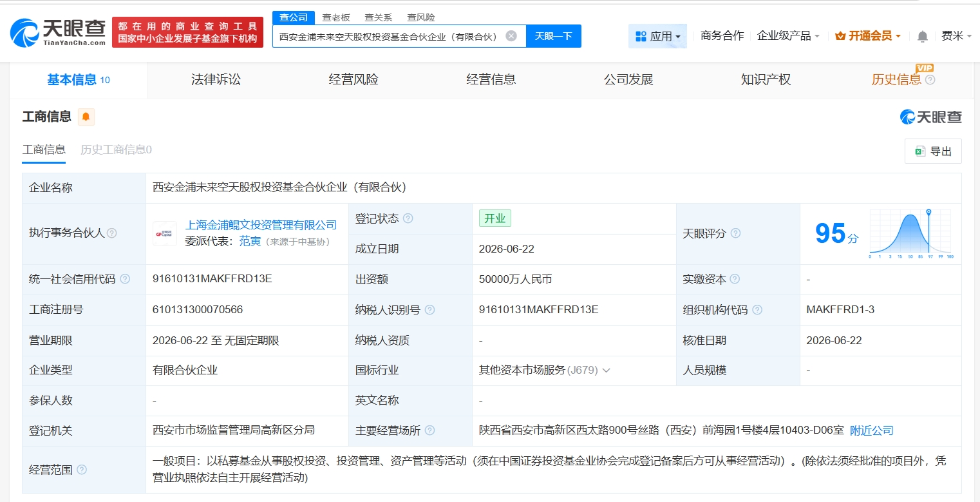980x502 pixels.
Task: Click the help icon next to 登记状态
Action: (x=408, y=218)
